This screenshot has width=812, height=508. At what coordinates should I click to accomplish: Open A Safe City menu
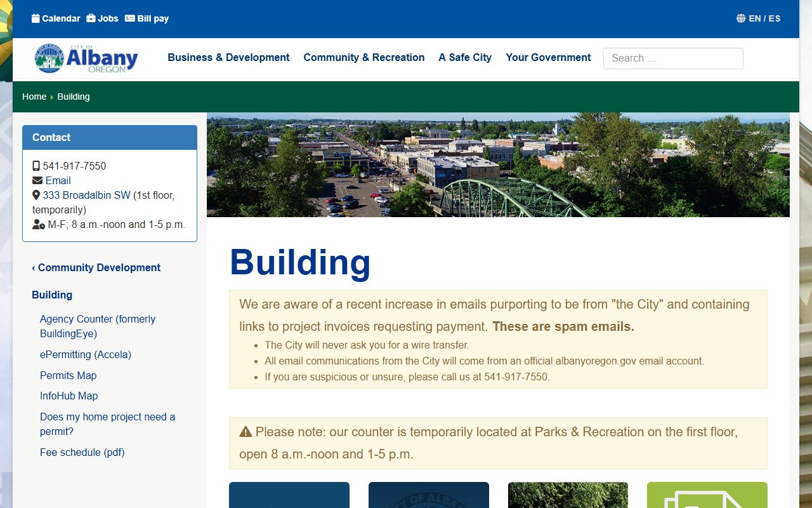click(x=465, y=57)
